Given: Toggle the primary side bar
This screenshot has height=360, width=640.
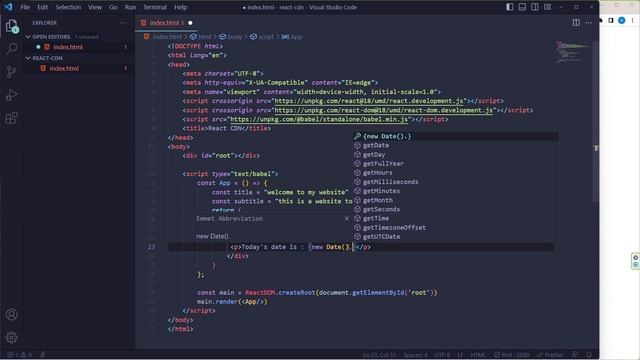Looking at the screenshot, I should click(510, 7).
